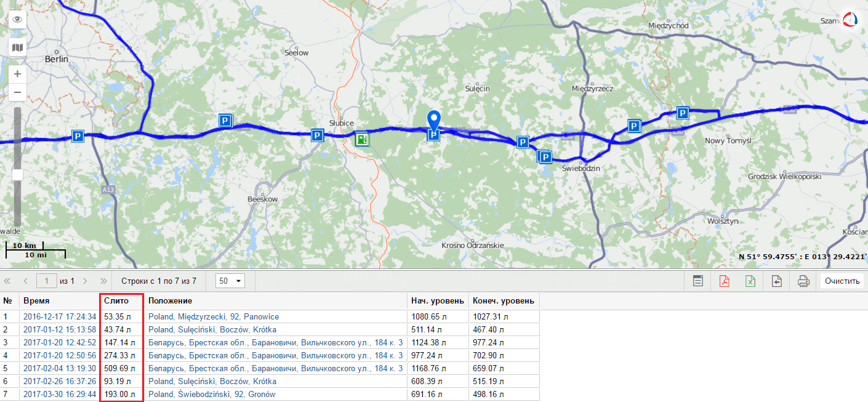Jump to the last results page
868x402 pixels.
click(103, 281)
